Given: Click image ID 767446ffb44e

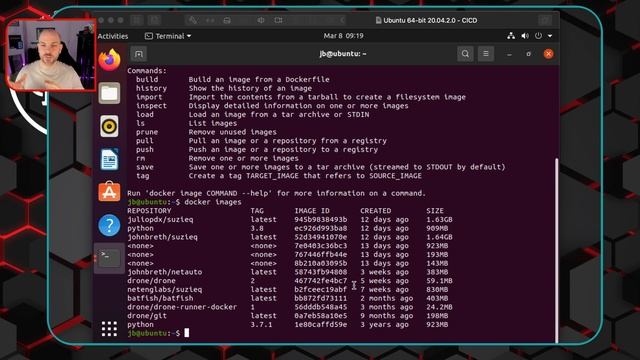Looking at the screenshot, I should 321,254.
